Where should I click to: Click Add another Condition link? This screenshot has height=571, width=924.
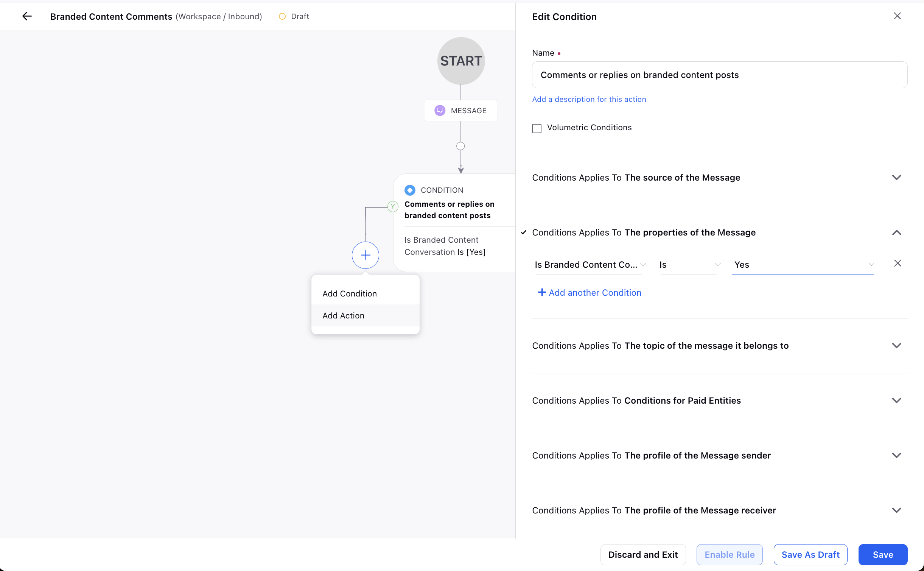click(590, 293)
